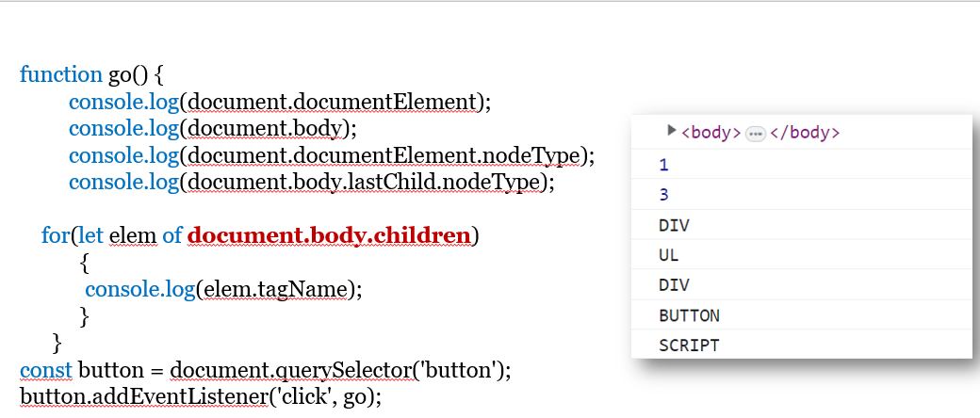Click the UL console log entry
The height and width of the screenshot is (418, 980).
click(669, 255)
